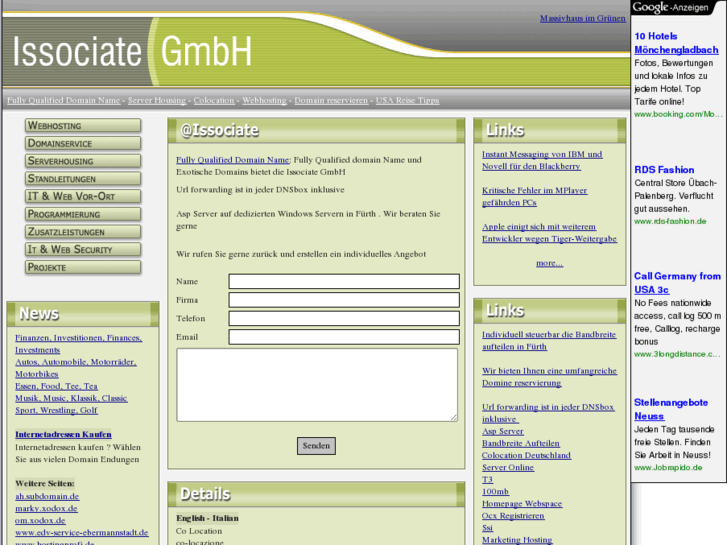The width and height of the screenshot is (727, 545).
Task: Open the Colocation top bar link
Action: click(x=214, y=101)
